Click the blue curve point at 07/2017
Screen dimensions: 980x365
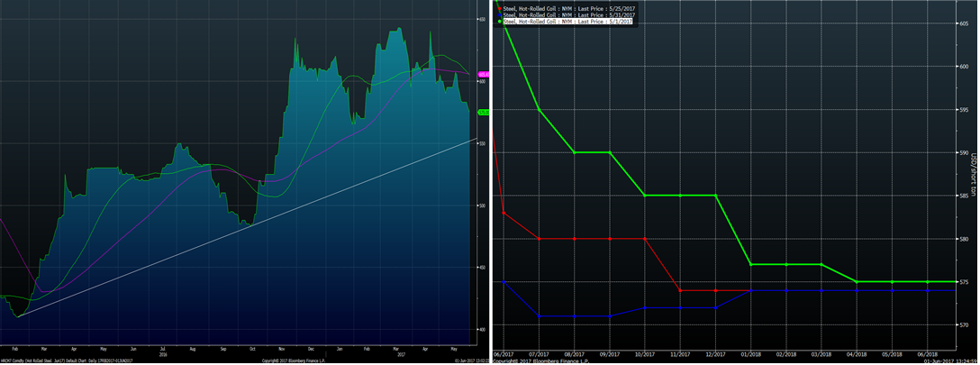pyautogui.click(x=539, y=316)
